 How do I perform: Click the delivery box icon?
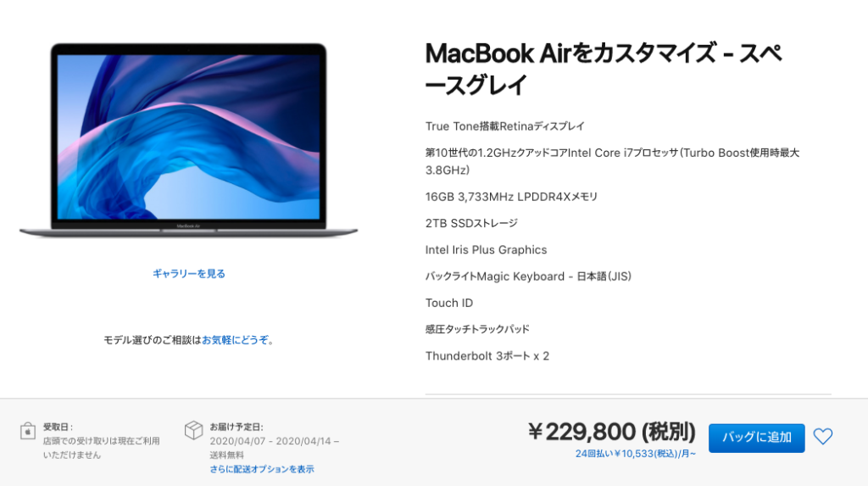point(194,429)
